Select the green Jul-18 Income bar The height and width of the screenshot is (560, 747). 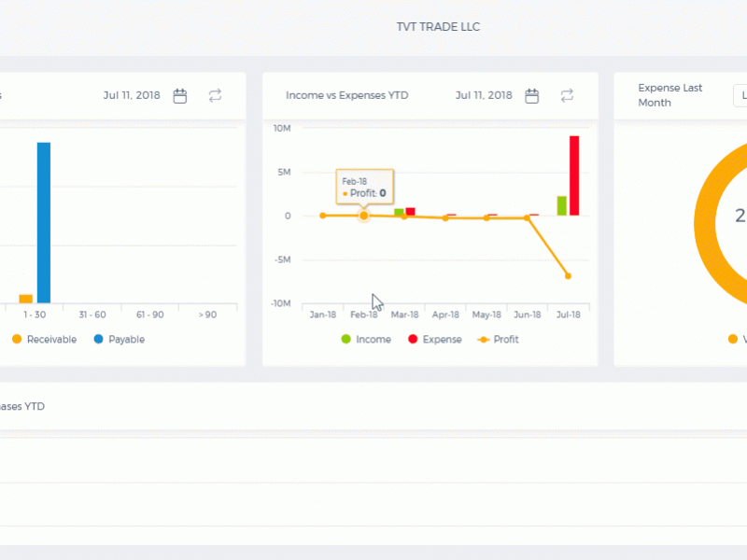click(x=562, y=205)
